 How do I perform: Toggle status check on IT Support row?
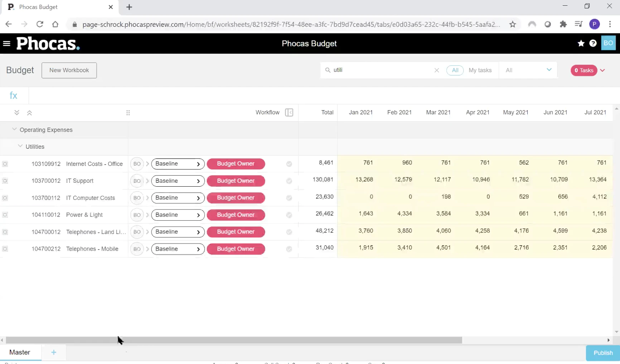289,181
